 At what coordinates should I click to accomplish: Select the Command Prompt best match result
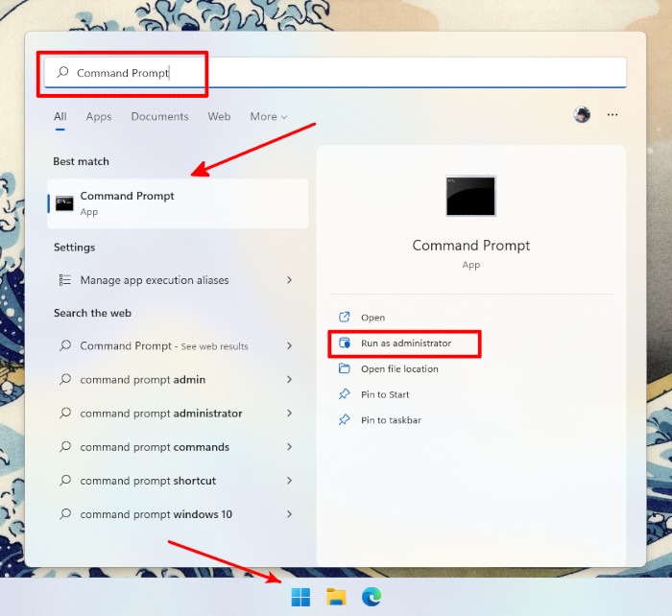tap(178, 203)
